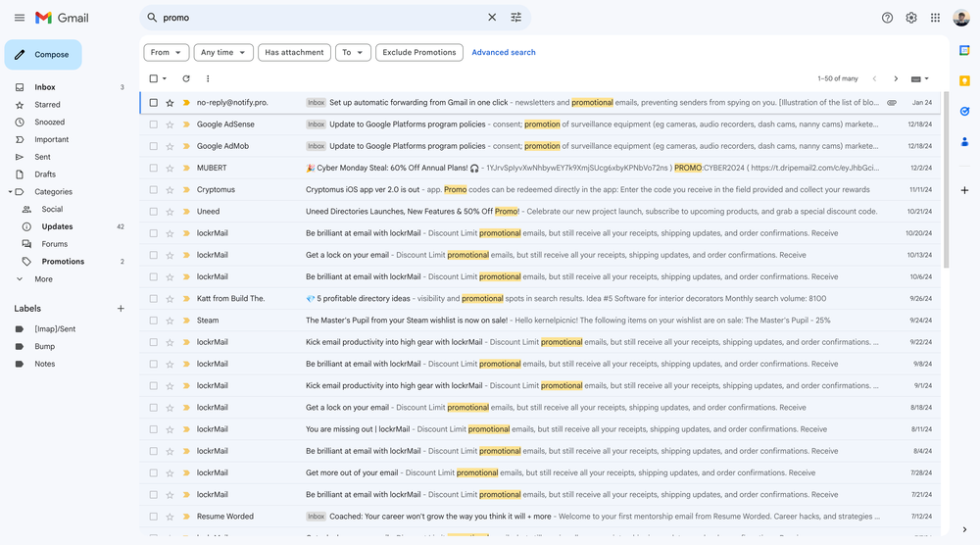Show search options sliders icon
This screenshot has height=545, width=980.
coord(515,18)
